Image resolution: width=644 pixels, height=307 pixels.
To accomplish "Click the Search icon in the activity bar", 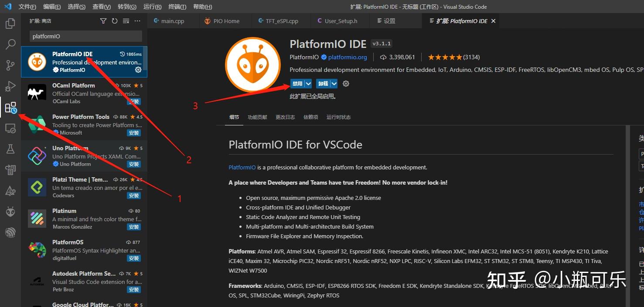I will [x=10, y=44].
